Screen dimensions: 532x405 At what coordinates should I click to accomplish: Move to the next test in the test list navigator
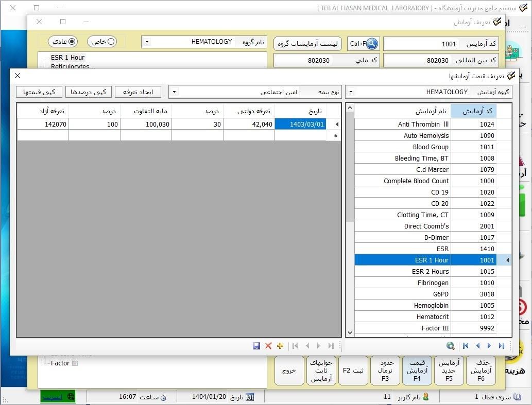coord(489,346)
